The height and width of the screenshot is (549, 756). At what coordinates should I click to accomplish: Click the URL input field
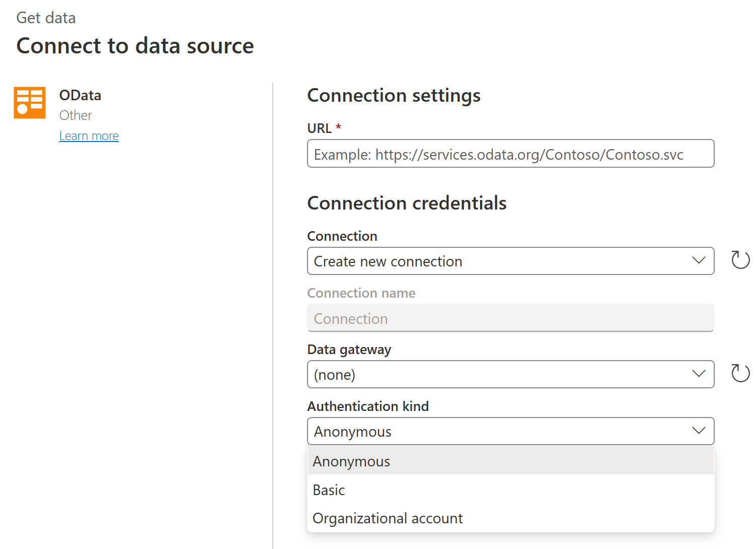pos(510,154)
